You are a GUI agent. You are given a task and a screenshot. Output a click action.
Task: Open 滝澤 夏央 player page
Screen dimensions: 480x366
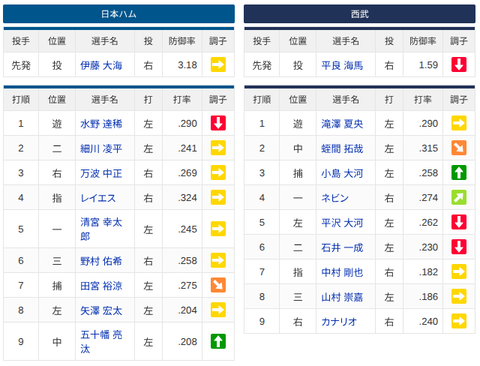coord(342,124)
